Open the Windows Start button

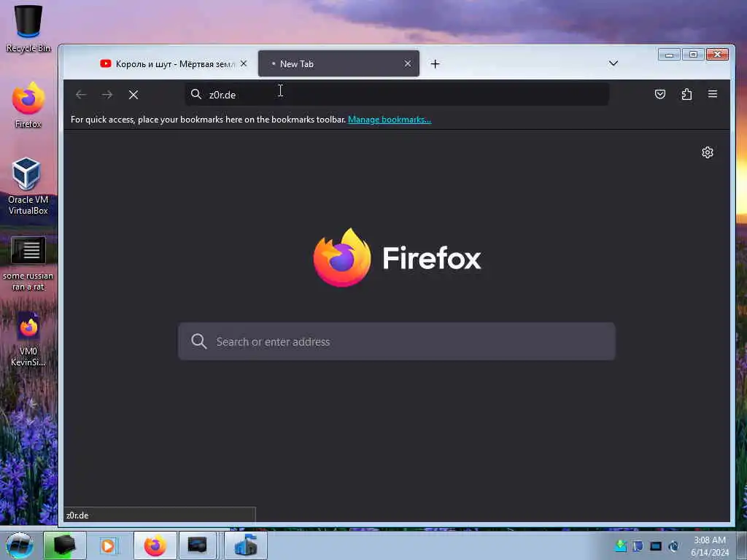tap(20, 545)
